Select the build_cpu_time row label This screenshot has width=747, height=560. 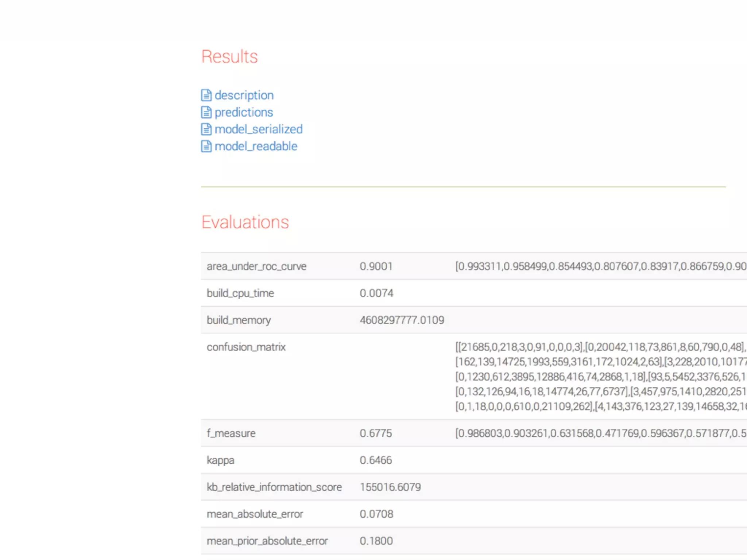click(x=240, y=293)
